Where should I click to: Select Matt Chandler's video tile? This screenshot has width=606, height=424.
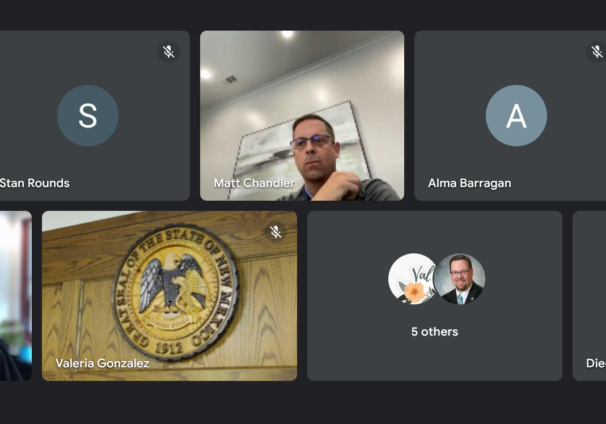tap(302, 116)
